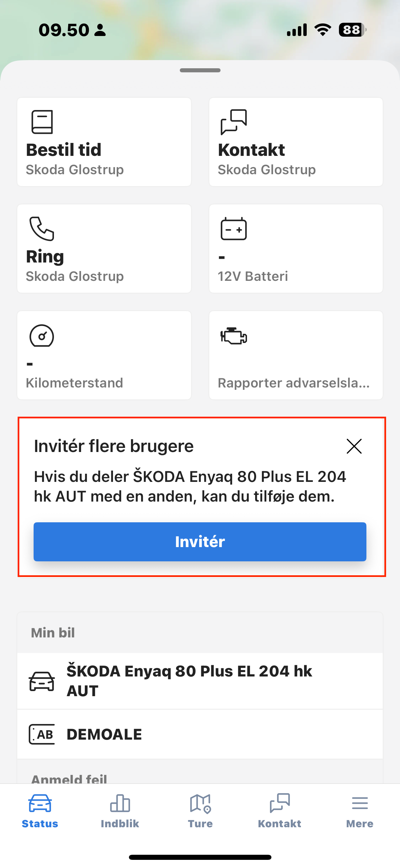The image size is (400, 868).
Task: Tap the engine warning light icon
Action: click(x=234, y=336)
